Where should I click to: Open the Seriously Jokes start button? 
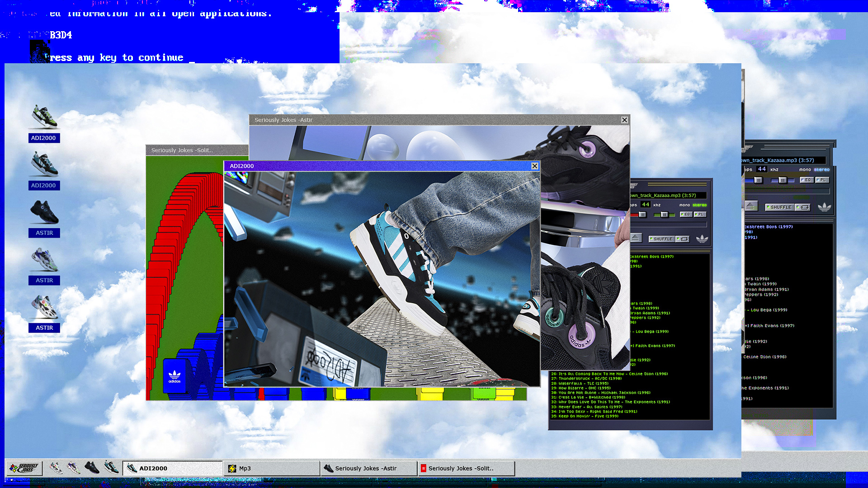(24, 468)
